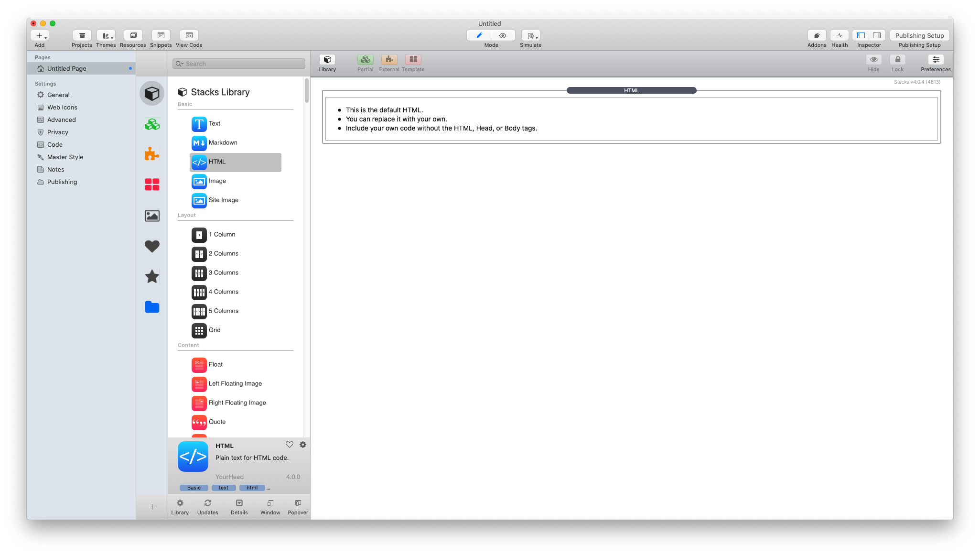
Task: Open the Notes section
Action: pos(81,169)
